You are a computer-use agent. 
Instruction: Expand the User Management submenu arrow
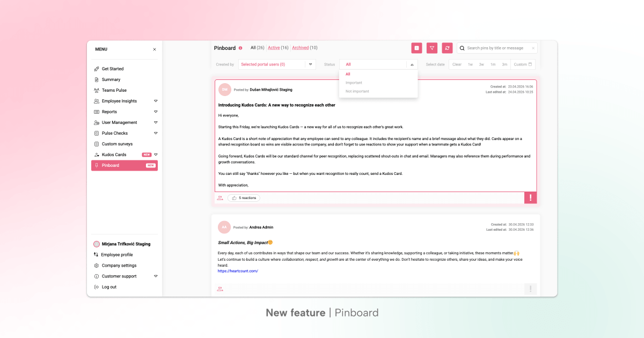(156, 122)
